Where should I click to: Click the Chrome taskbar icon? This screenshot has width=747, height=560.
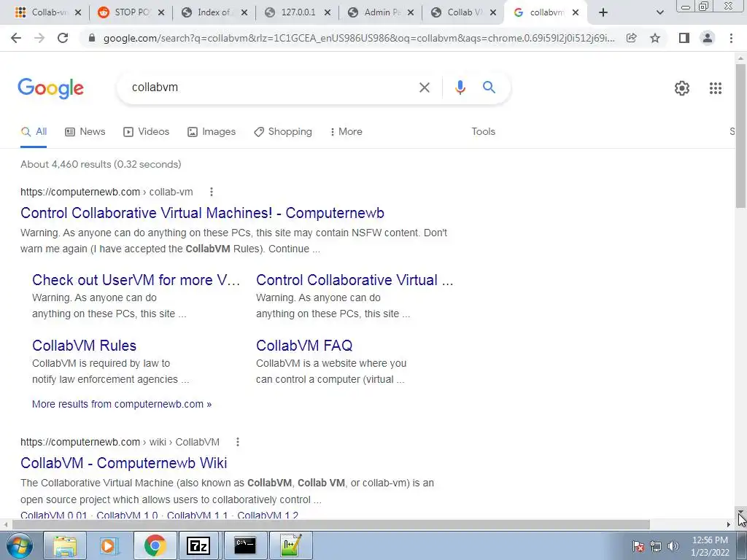155,545
